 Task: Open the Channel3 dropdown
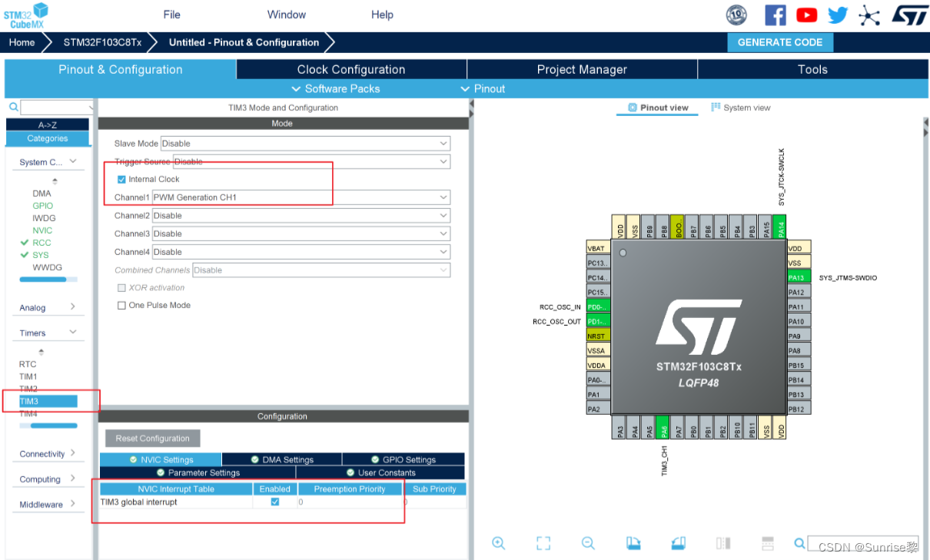301,234
